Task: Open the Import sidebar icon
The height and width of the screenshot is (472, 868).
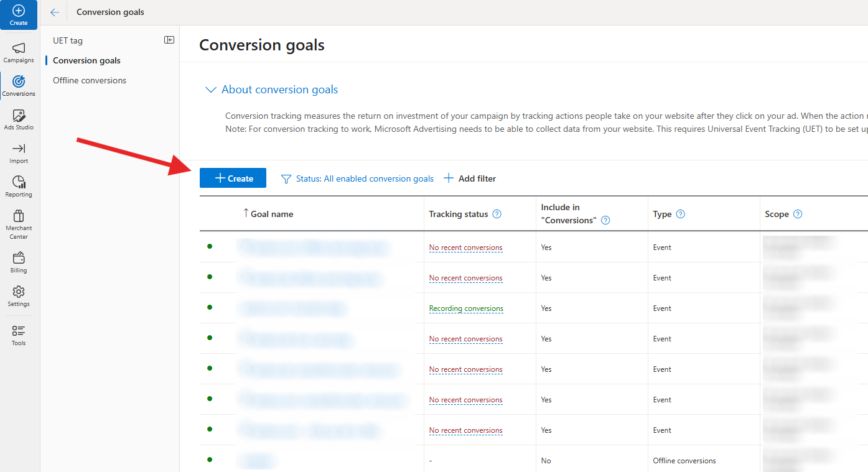Action: pos(19,154)
